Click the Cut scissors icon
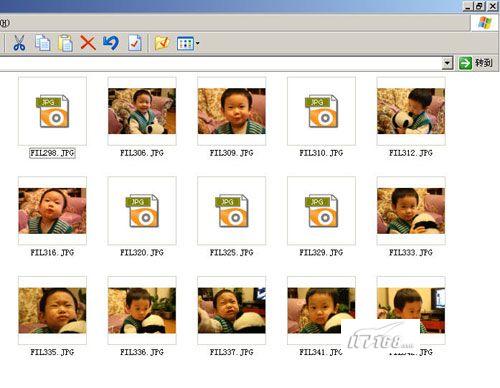Viewport: 500px width, 388px height. coord(19,43)
